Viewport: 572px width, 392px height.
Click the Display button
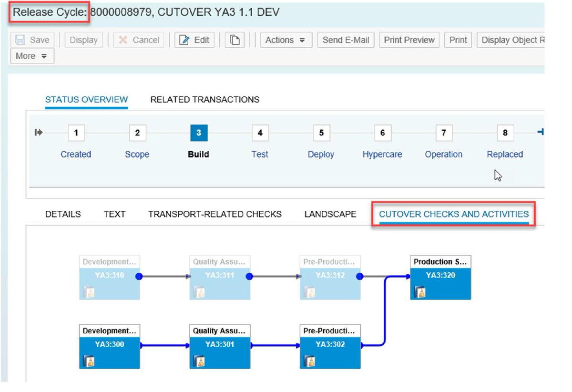tap(83, 40)
